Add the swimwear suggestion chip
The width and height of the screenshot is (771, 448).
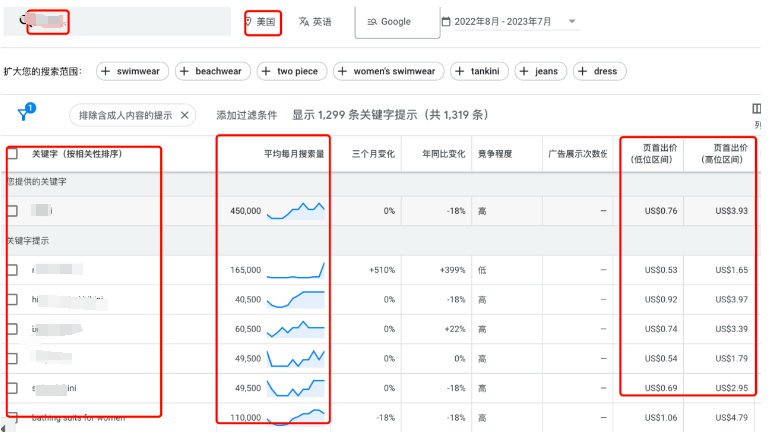(x=133, y=71)
